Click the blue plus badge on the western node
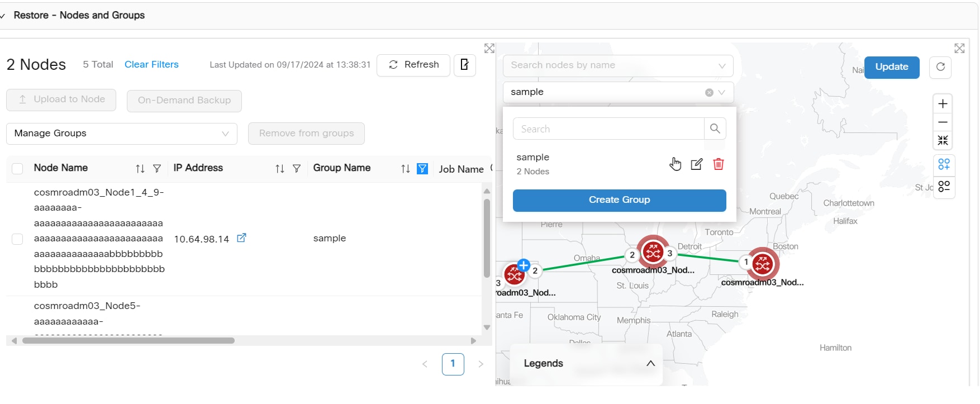The height and width of the screenshot is (404, 980). [524, 265]
